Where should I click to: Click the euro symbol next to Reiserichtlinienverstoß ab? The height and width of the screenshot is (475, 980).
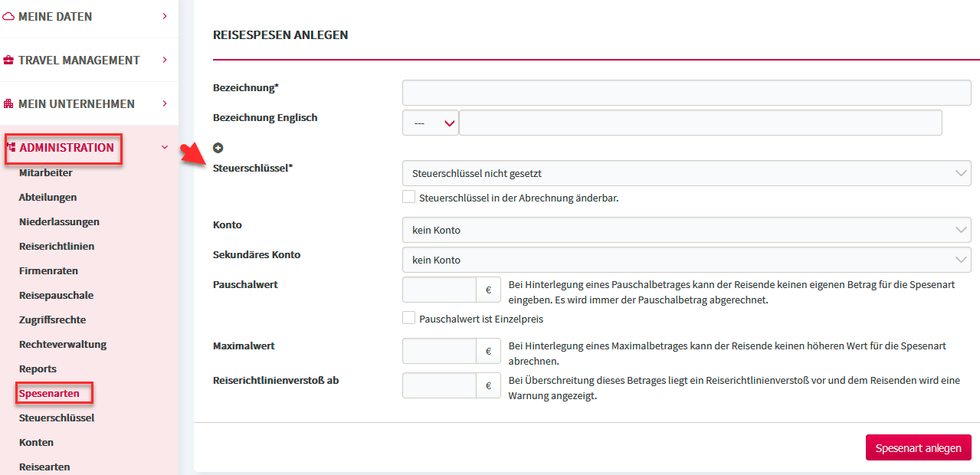click(488, 385)
